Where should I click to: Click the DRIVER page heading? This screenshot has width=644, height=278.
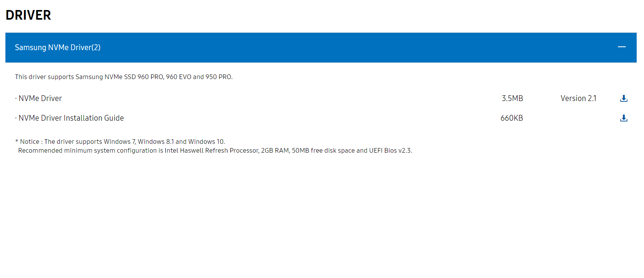click(28, 15)
